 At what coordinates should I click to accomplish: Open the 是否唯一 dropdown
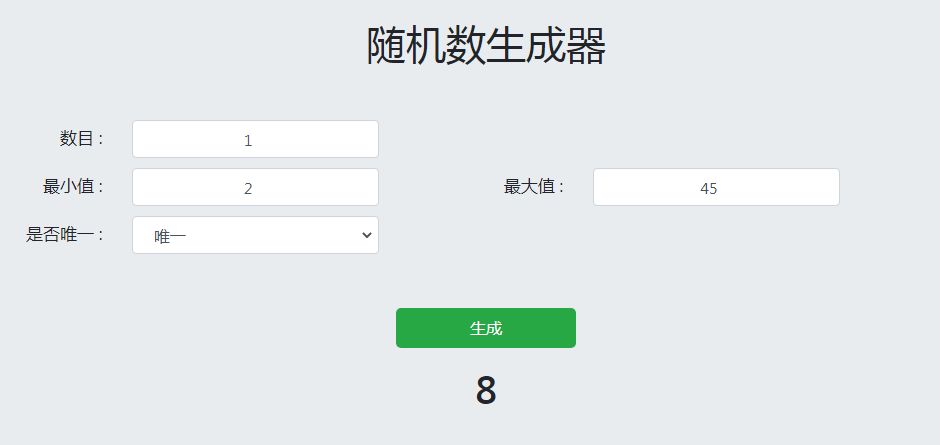[255, 235]
